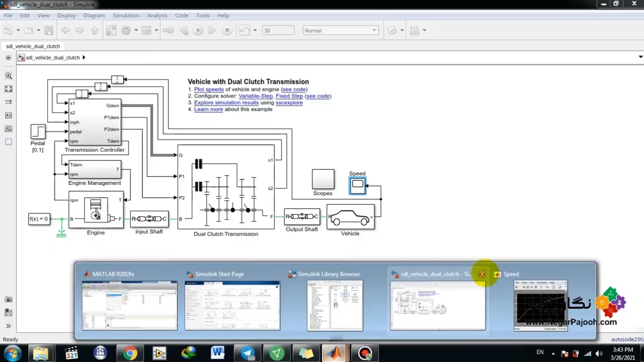644x362 pixels.
Task: Toggle the Hide/Show Model Browser button
Action: 9,57
